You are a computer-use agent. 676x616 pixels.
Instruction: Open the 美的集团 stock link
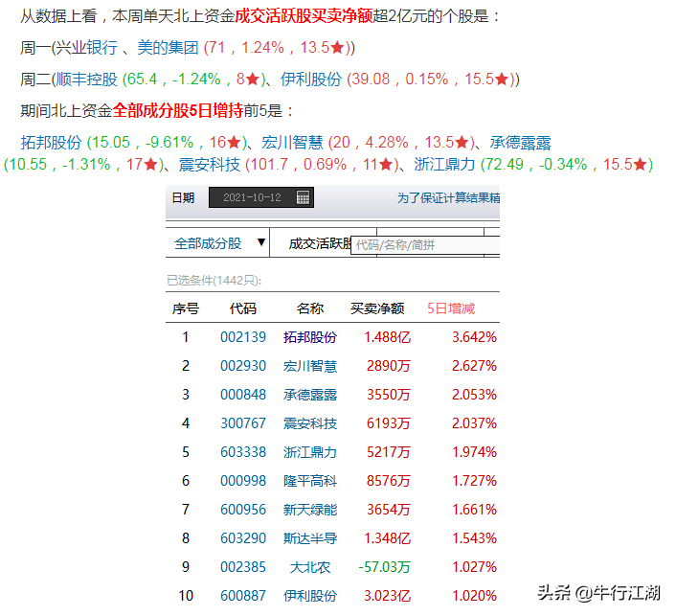pyautogui.click(x=168, y=48)
